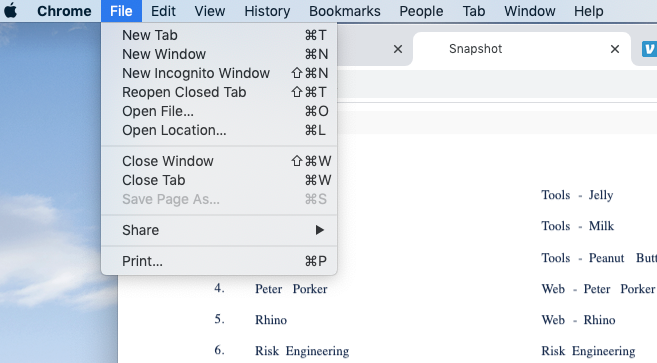This screenshot has width=657, height=363.
Task: Open the Bookmarks menu
Action: point(345,11)
